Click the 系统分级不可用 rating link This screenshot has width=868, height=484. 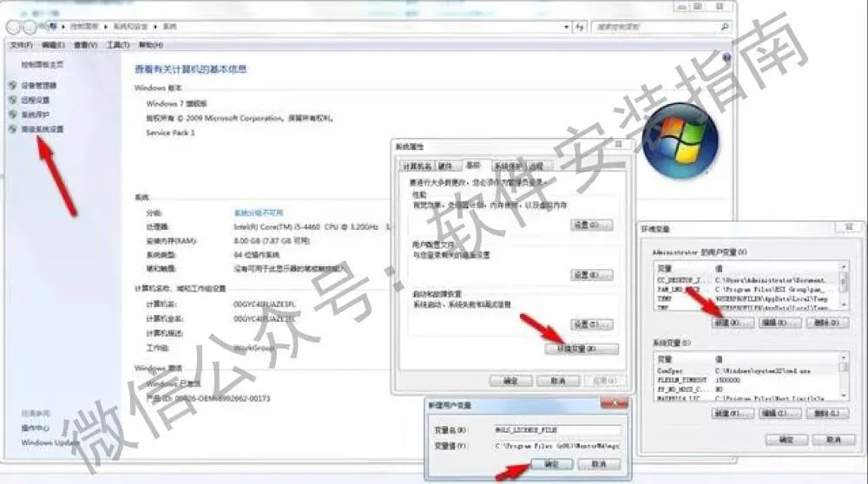(x=259, y=213)
